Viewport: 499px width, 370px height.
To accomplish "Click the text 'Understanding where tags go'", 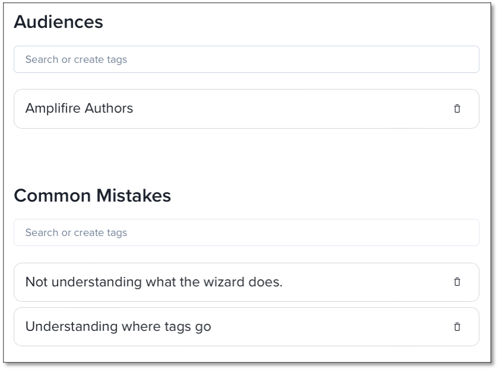I will (118, 327).
